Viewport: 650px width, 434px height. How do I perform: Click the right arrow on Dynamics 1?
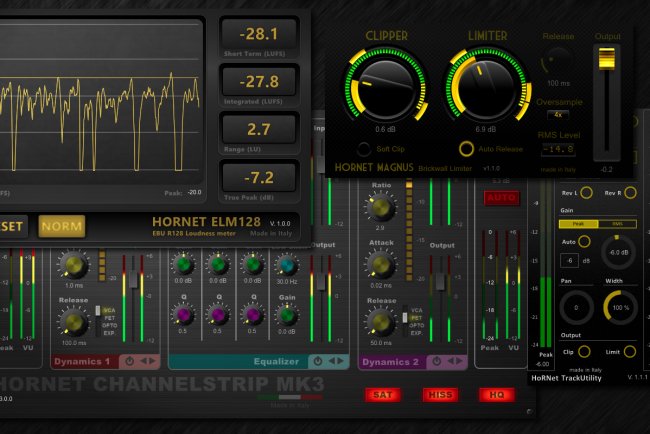(152, 361)
